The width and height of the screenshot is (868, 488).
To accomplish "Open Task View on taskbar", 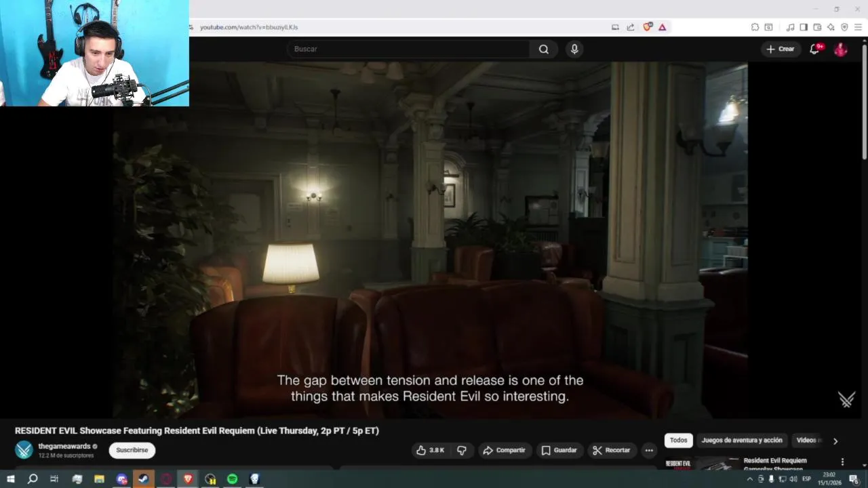I will (54, 479).
